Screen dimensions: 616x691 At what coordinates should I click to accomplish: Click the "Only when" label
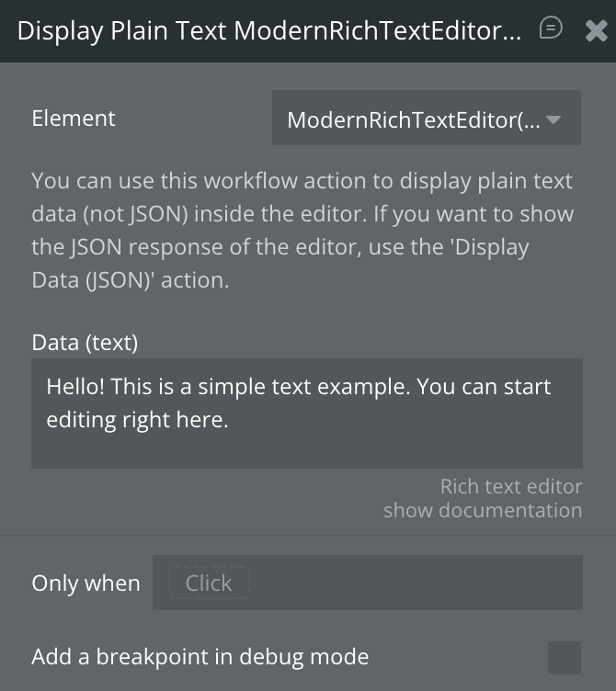click(x=86, y=583)
